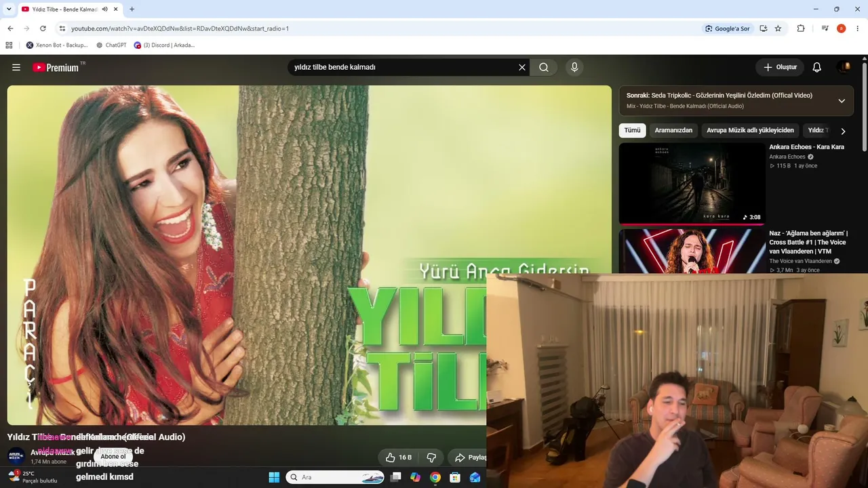Image resolution: width=868 pixels, height=488 pixels.
Task: Run search with magnifier button
Action: coord(544,67)
